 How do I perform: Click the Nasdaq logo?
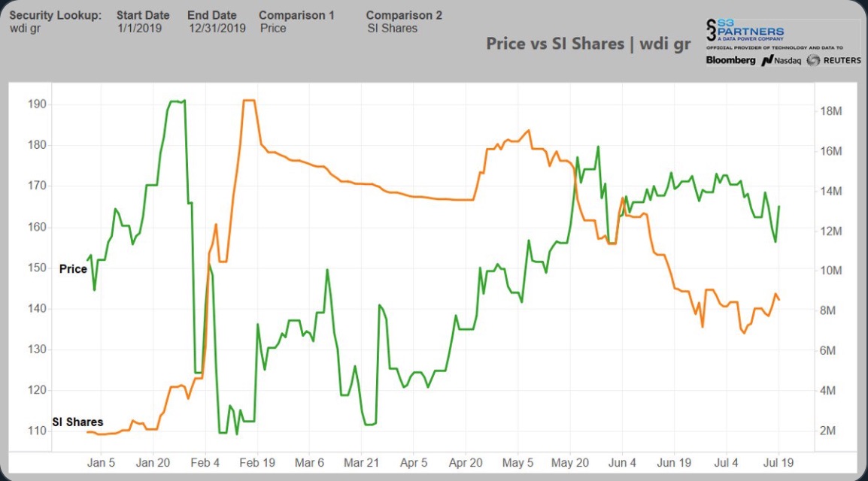point(781,60)
